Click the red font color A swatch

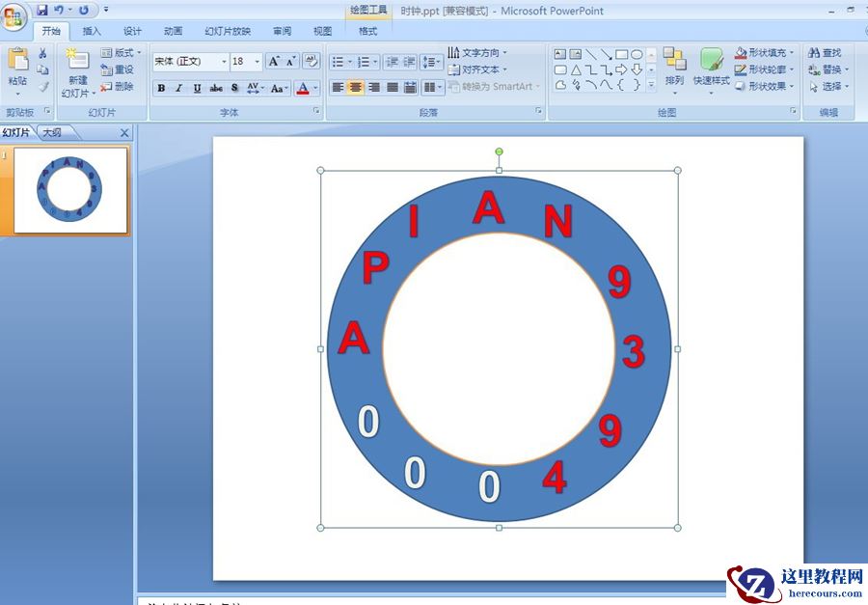point(303,88)
